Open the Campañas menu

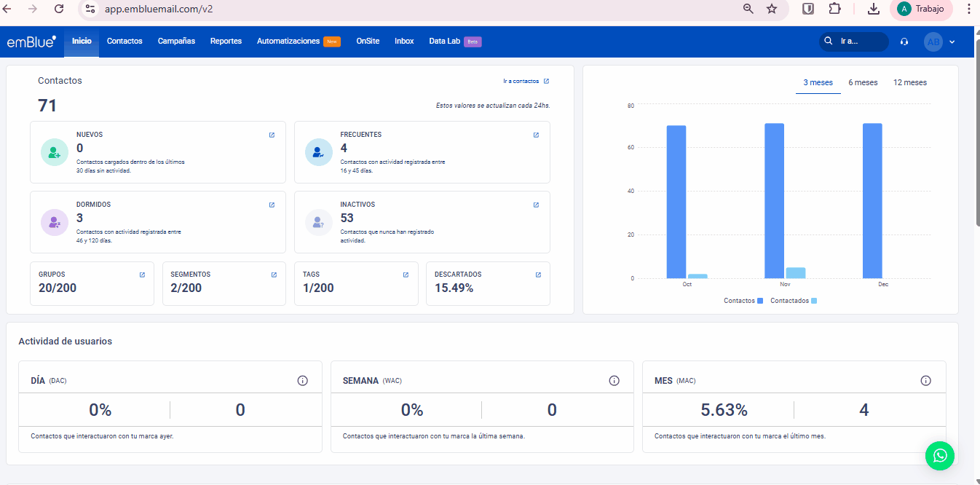tap(176, 42)
